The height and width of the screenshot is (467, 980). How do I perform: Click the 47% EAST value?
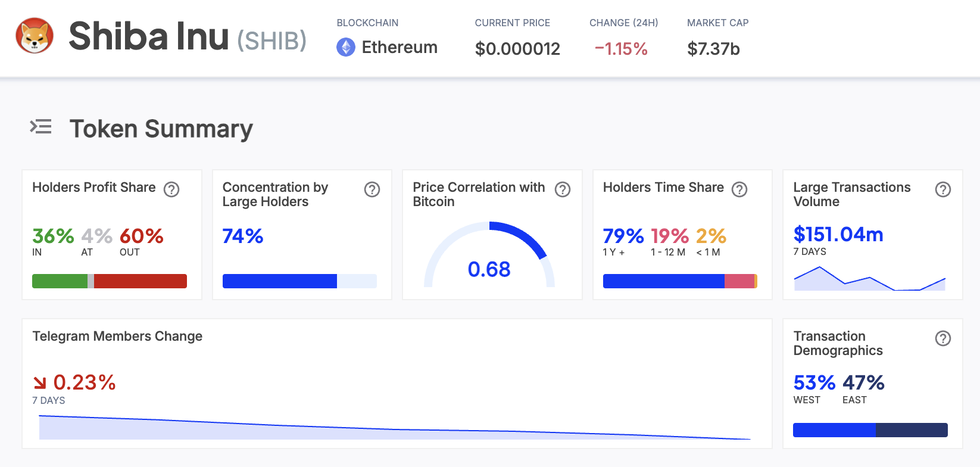pyautogui.click(x=863, y=382)
